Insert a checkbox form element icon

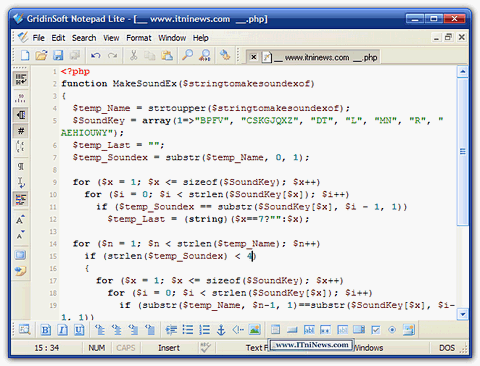pyautogui.click(x=376, y=330)
